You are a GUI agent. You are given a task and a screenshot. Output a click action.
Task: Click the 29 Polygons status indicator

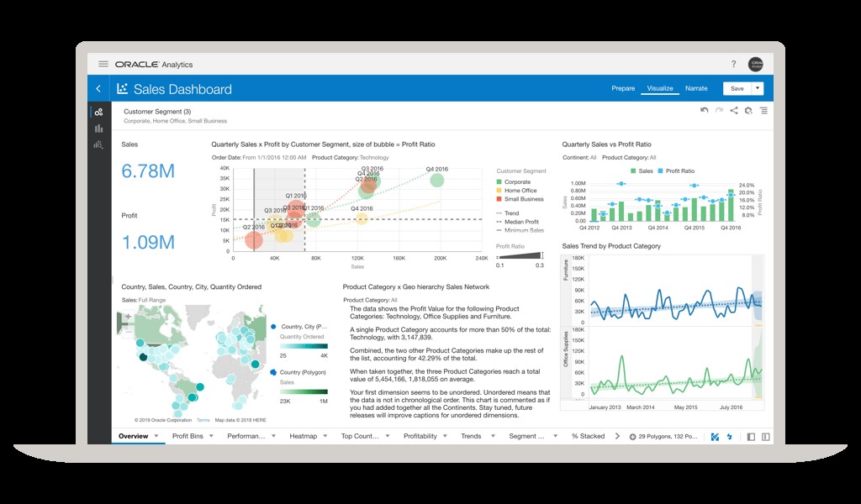coord(663,436)
